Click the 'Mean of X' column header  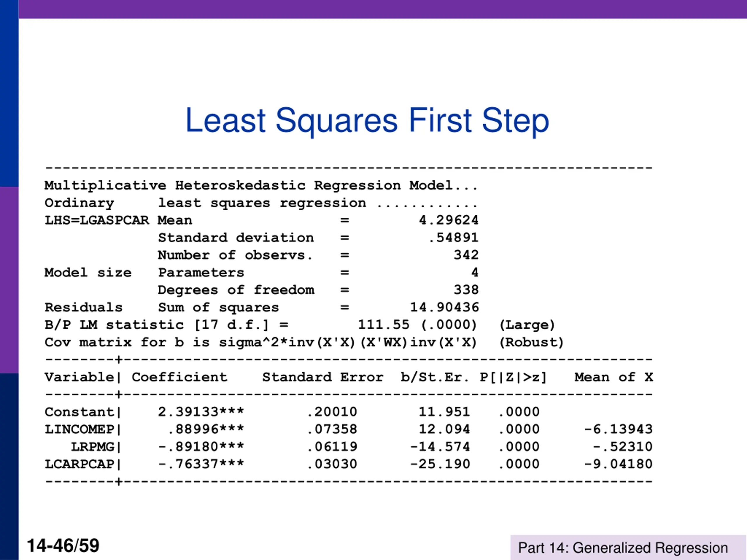[614, 377]
